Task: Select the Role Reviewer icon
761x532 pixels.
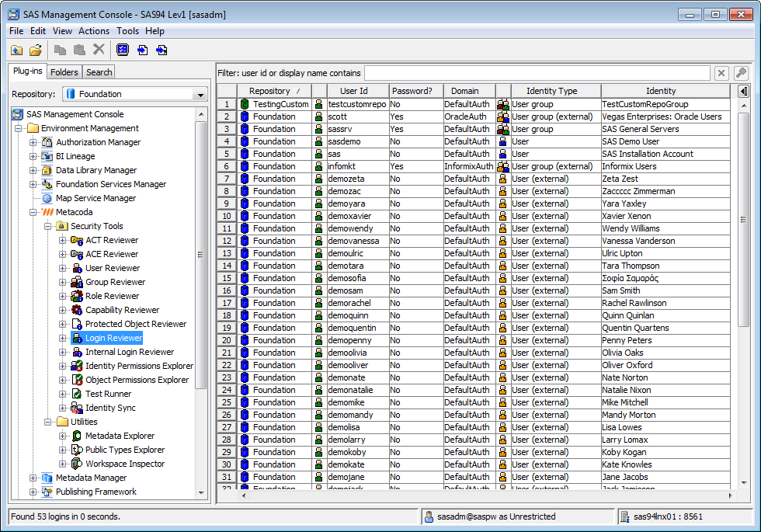Action: 77,296
